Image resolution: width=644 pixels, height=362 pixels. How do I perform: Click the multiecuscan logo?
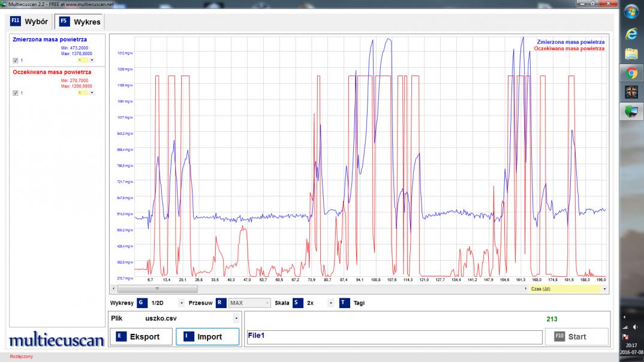pos(56,340)
